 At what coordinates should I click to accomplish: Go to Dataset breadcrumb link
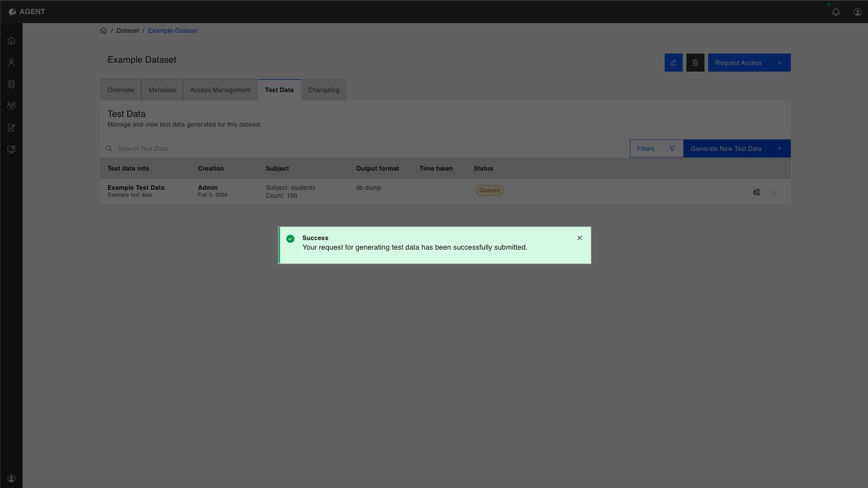128,30
